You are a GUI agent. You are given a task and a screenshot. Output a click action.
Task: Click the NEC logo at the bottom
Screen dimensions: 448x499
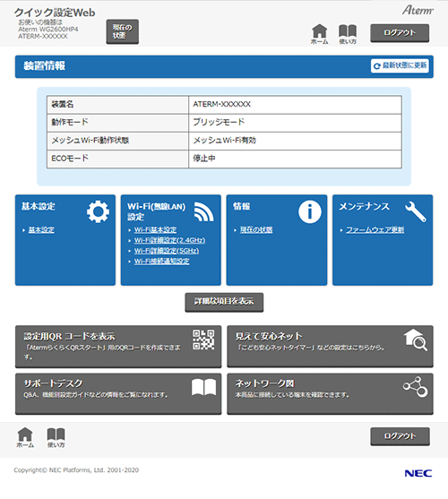click(x=418, y=473)
